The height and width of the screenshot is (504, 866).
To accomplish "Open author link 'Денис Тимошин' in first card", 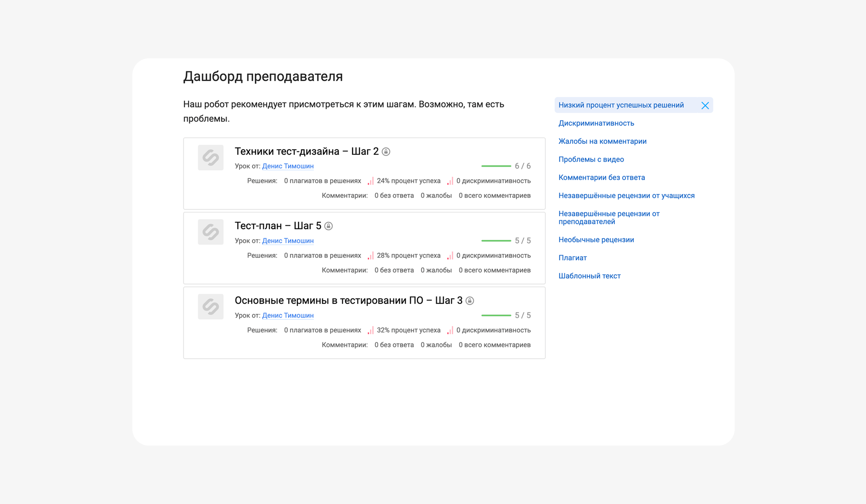I will click(x=288, y=166).
